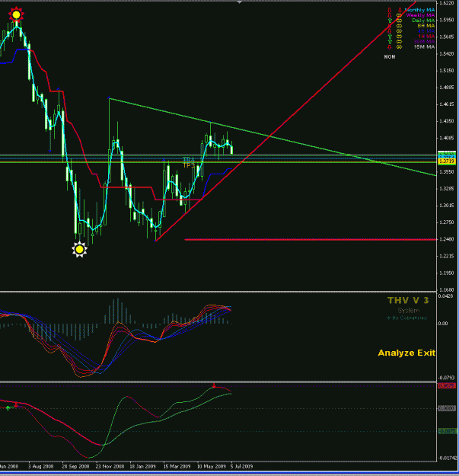Click the red oscillator value tag

(x=447, y=385)
